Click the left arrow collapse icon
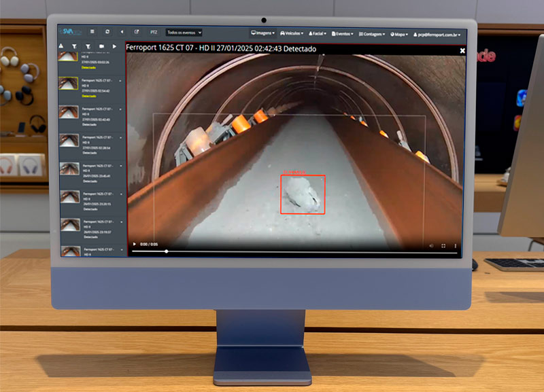 122,32
